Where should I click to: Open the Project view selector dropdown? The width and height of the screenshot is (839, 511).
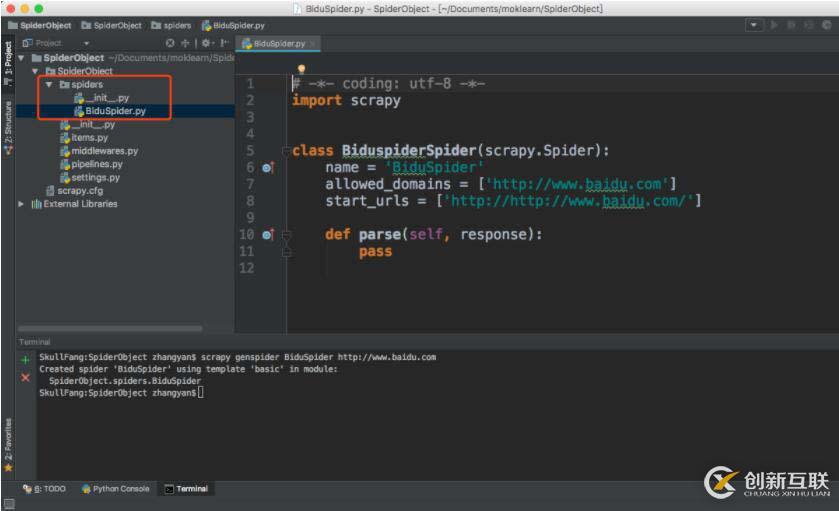(86, 43)
